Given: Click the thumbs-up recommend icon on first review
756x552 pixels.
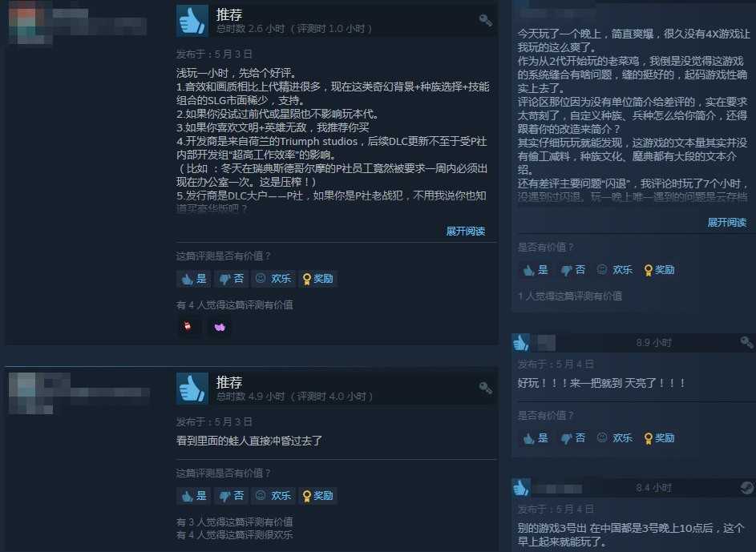Looking at the screenshot, I should (x=192, y=21).
